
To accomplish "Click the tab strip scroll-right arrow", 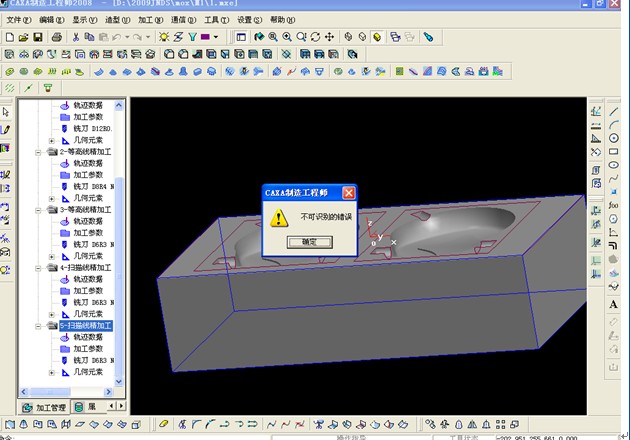I will point(121,406).
